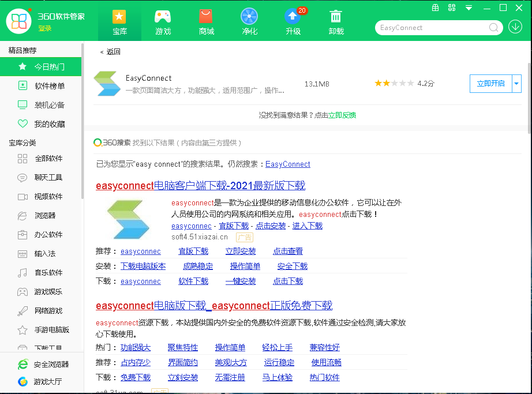Screen dimensions: 532x394
Task: Click the 立即安装 link in 推荐 row
Action: coord(241,252)
